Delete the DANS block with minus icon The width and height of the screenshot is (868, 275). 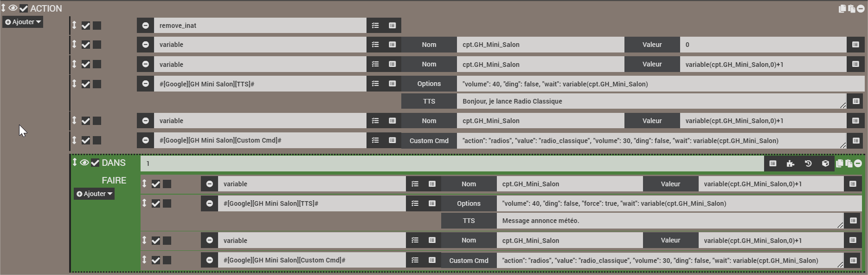click(858, 164)
